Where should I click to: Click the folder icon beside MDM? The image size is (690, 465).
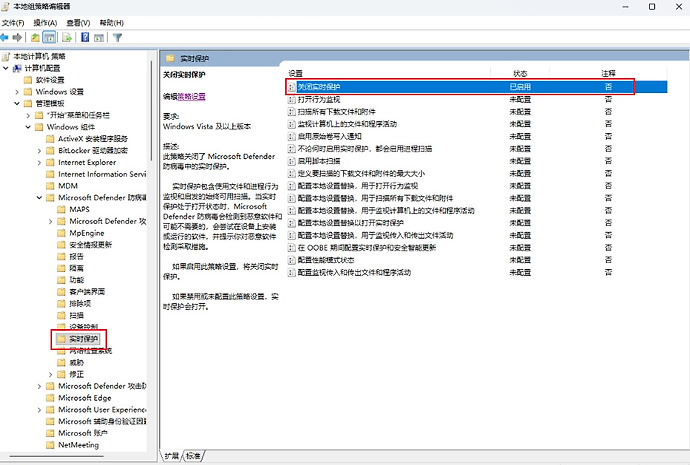(50, 186)
